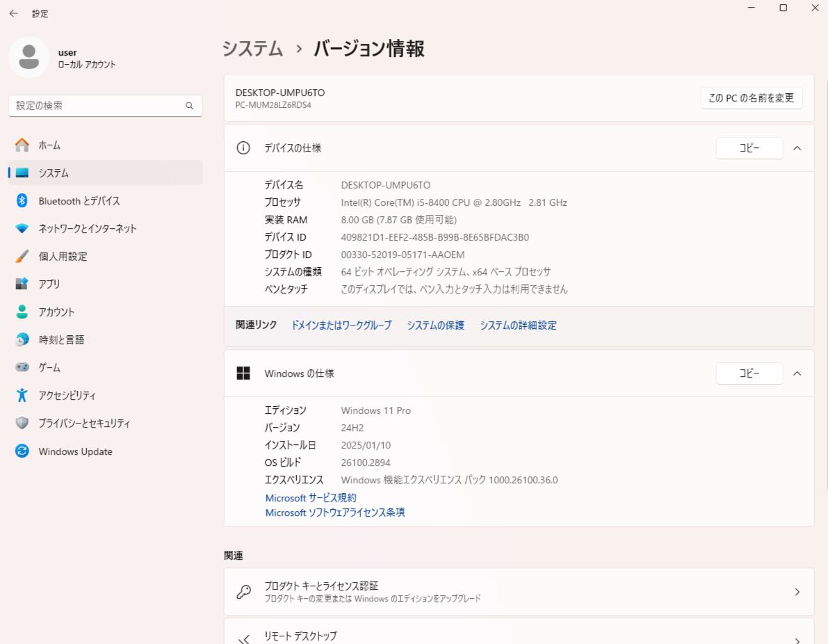Click the インストール日 value 2025/01/10

click(366, 445)
